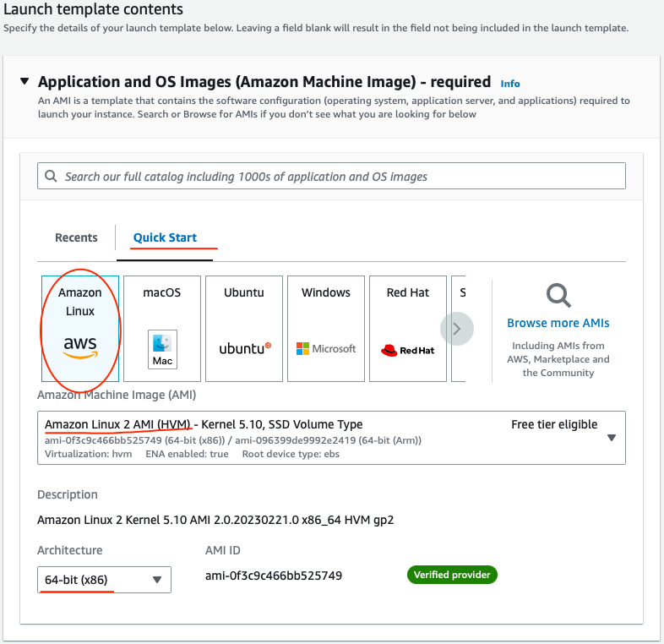Image resolution: width=664 pixels, height=644 pixels.
Task: Switch to the Recents tab
Action: coord(76,237)
